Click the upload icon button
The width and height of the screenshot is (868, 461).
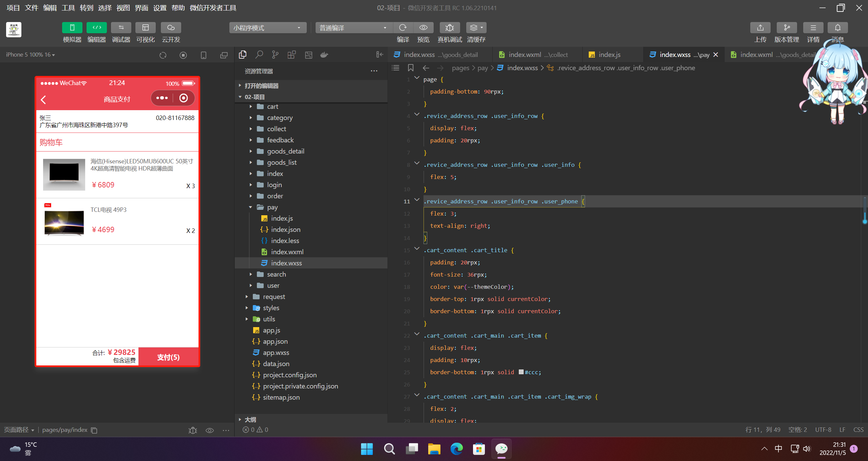point(760,28)
